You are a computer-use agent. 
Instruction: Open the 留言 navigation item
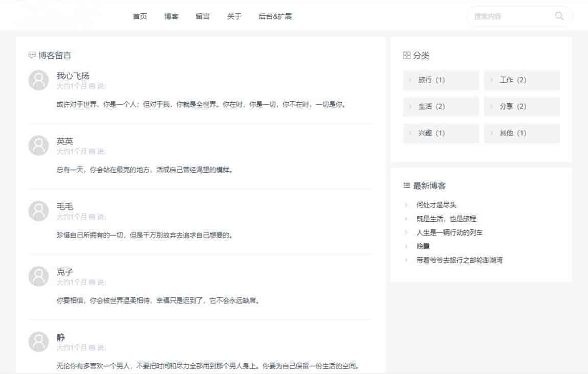point(203,16)
